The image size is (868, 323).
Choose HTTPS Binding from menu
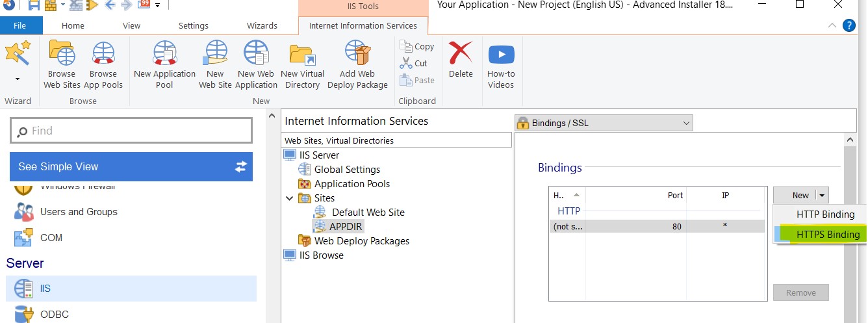tap(828, 234)
